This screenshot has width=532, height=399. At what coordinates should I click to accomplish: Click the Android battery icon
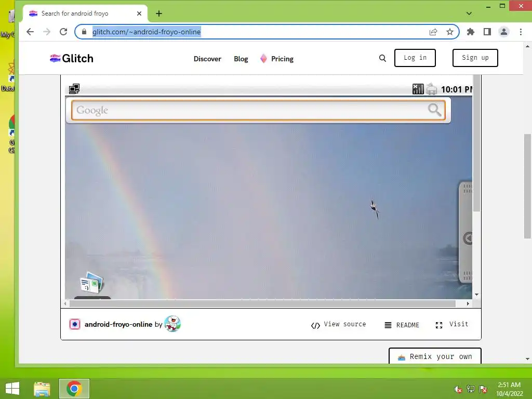click(432, 89)
